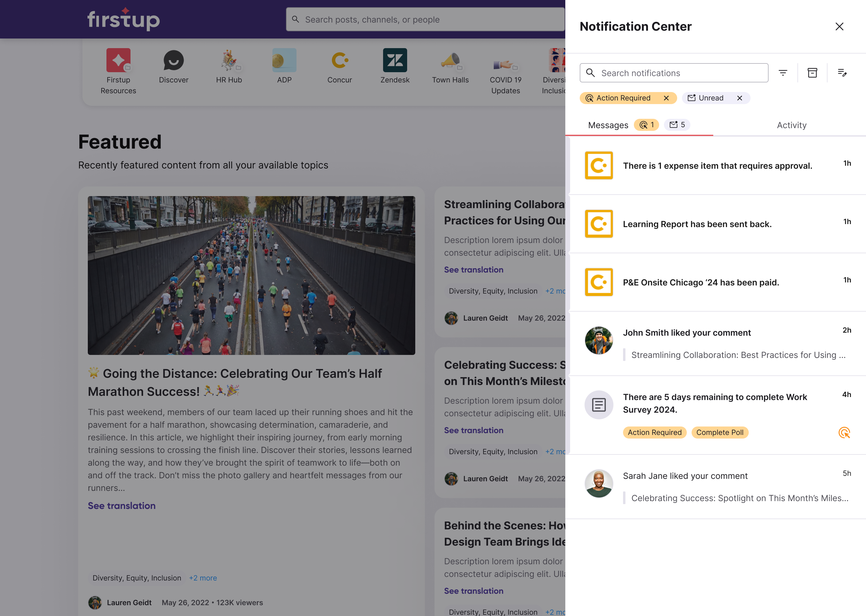Open the Discover shortcut
Screen dimensions: 866x616
tap(174, 66)
